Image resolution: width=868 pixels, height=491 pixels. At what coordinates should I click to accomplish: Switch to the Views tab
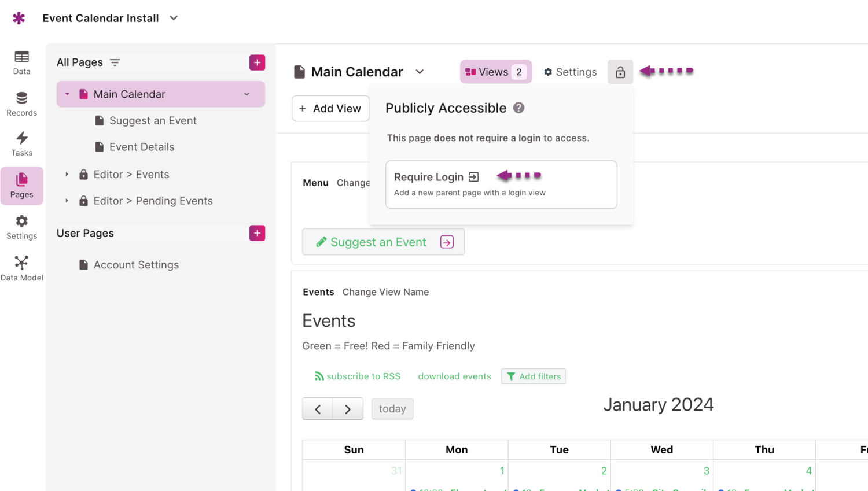pyautogui.click(x=495, y=72)
